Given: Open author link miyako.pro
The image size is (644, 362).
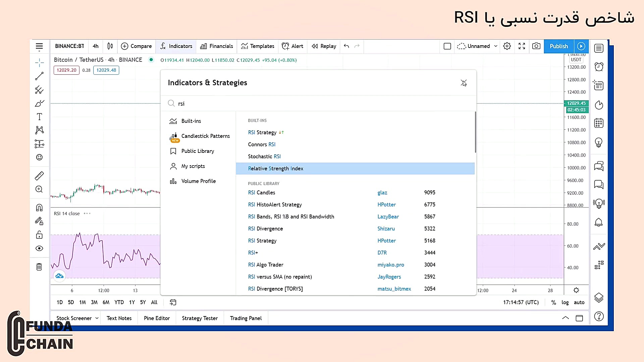Looking at the screenshot, I should pyautogui.click(x=391, y=265).
